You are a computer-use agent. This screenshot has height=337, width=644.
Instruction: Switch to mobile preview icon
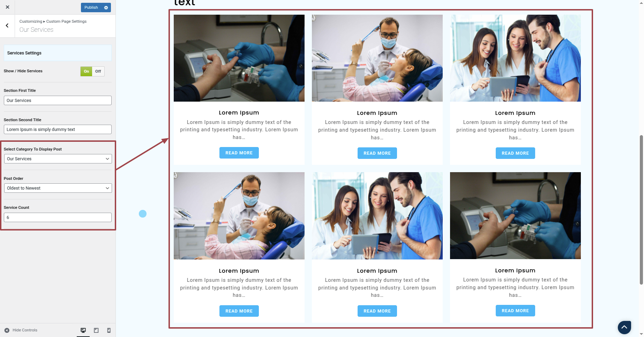pyautogui.click(x=109, y=330)
